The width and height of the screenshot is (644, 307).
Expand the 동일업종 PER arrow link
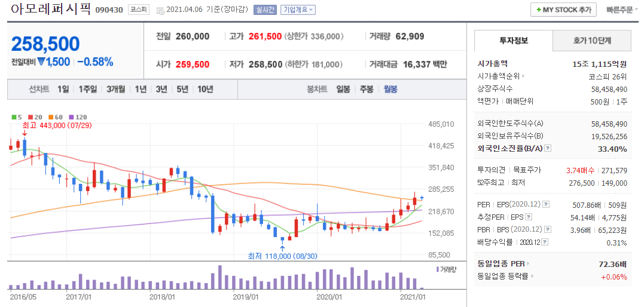click(528, 263)
